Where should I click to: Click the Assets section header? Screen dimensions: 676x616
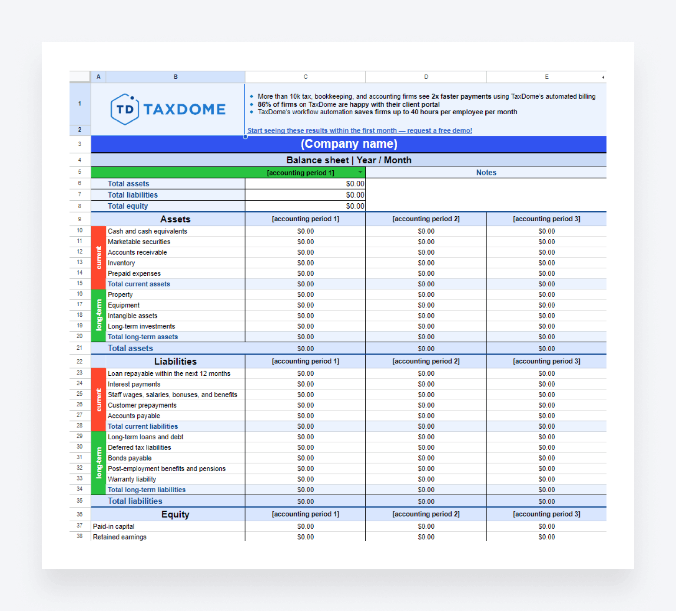(176, 219)
